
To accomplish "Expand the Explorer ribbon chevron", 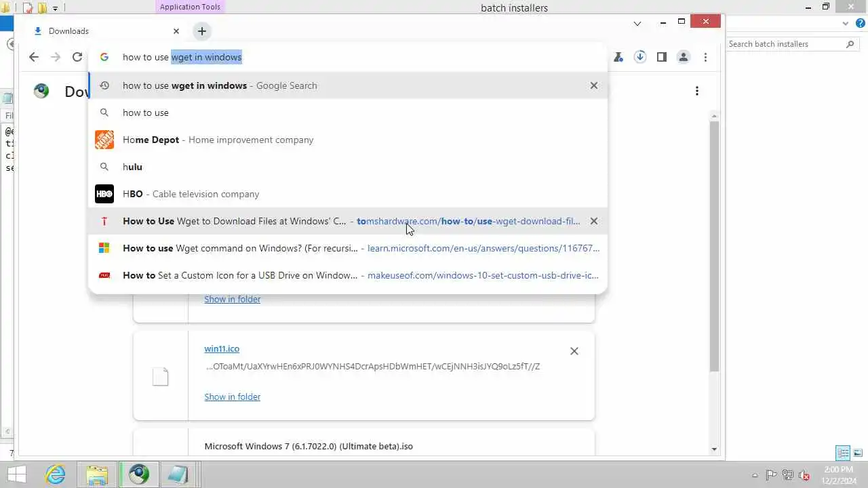I will pyautogui.click(x=846, y=23).
